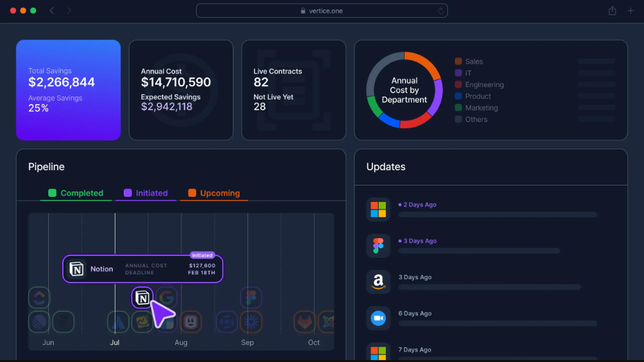Toggle the Completed pipeline filter
Screen dimensions: 644x362
click(76, 193)
